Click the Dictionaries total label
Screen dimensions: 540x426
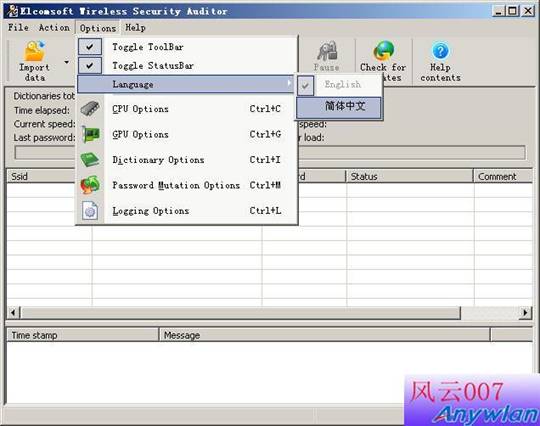pyautogui.click(x=44, y=96)
